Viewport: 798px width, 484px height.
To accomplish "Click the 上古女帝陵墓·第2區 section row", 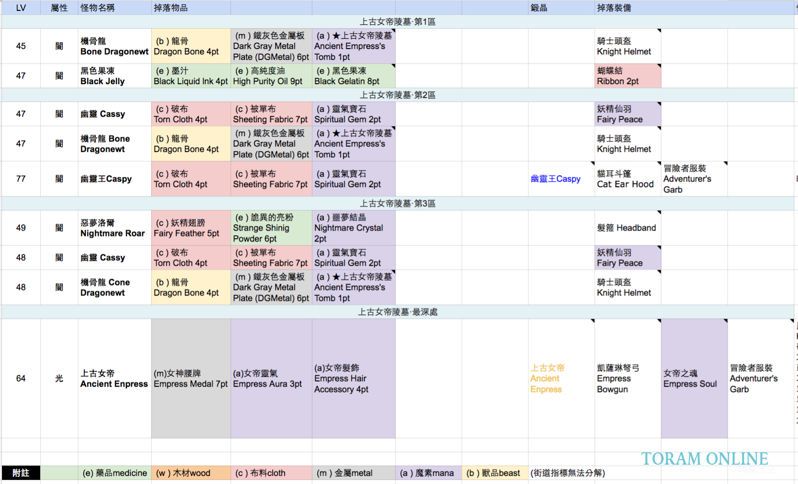I will click(398, 95).
